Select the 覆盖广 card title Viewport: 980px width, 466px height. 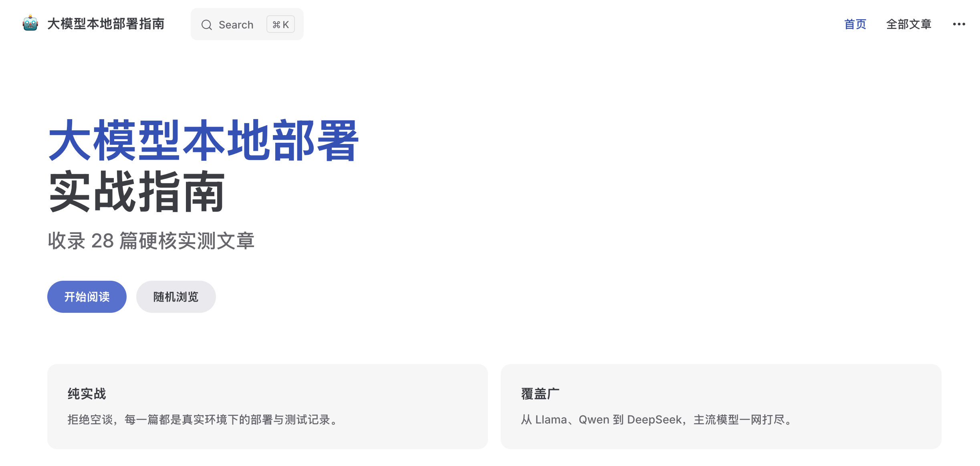(540, 394)
